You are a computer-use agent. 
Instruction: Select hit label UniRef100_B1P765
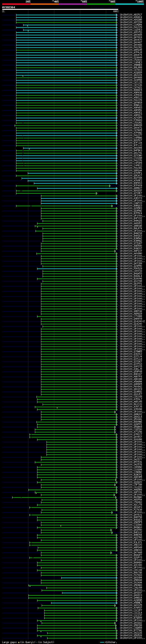click(131, 178)
